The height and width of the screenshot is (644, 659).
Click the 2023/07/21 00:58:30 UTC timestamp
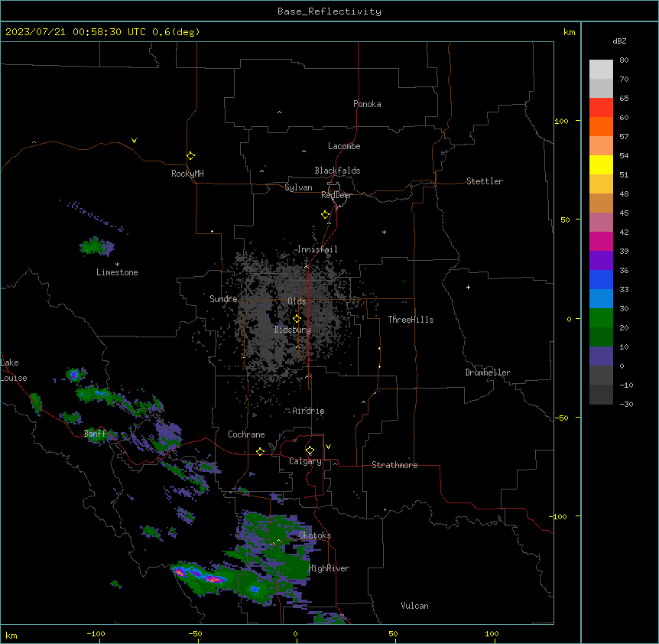coord(75,32)
